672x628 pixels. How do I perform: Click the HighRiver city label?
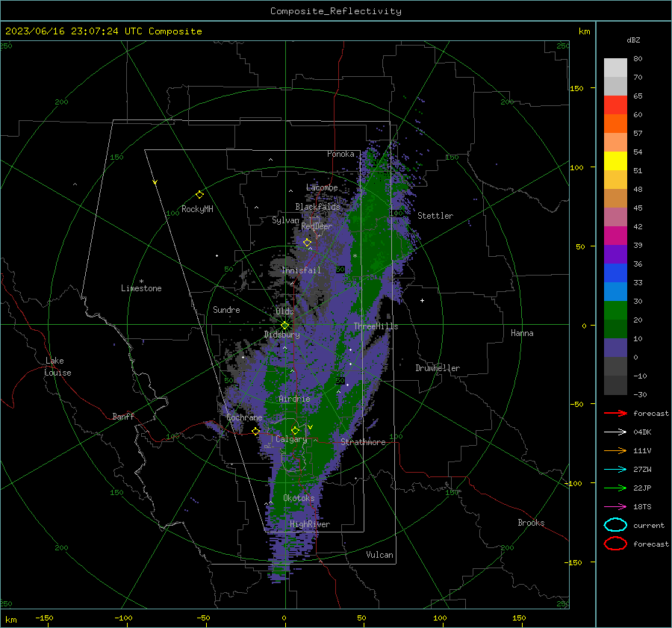click(310, 524)
